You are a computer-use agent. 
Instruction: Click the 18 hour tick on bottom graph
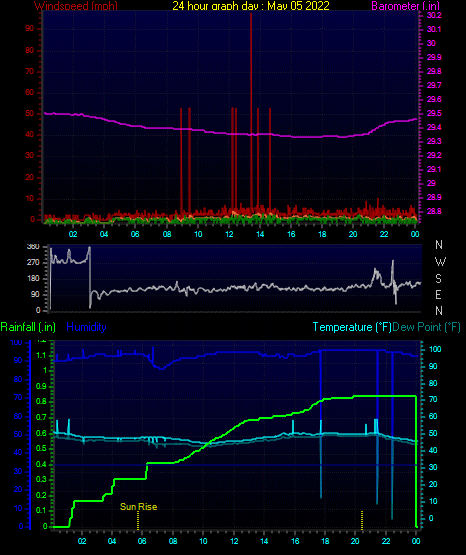point(325,541)
